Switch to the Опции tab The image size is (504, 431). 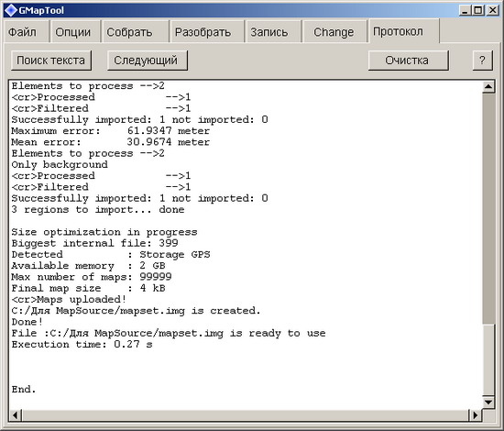click(x=75, y=31)
